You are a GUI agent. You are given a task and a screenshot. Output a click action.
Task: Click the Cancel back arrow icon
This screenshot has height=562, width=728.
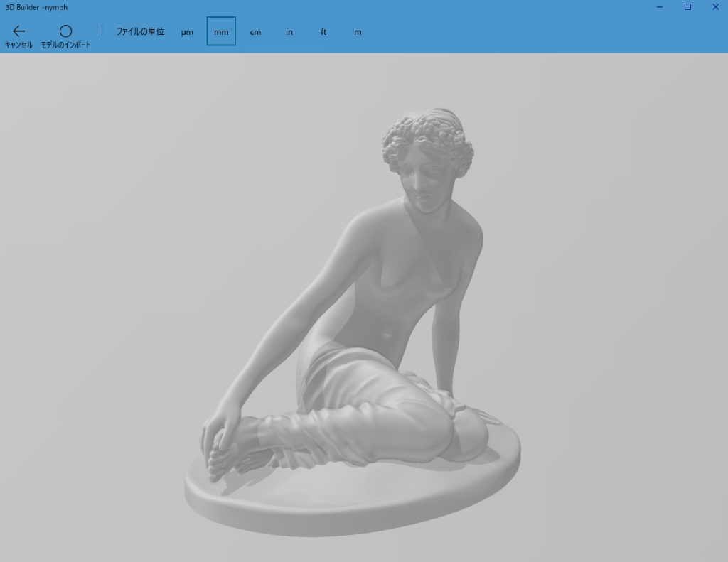click(x=18, y=31)
